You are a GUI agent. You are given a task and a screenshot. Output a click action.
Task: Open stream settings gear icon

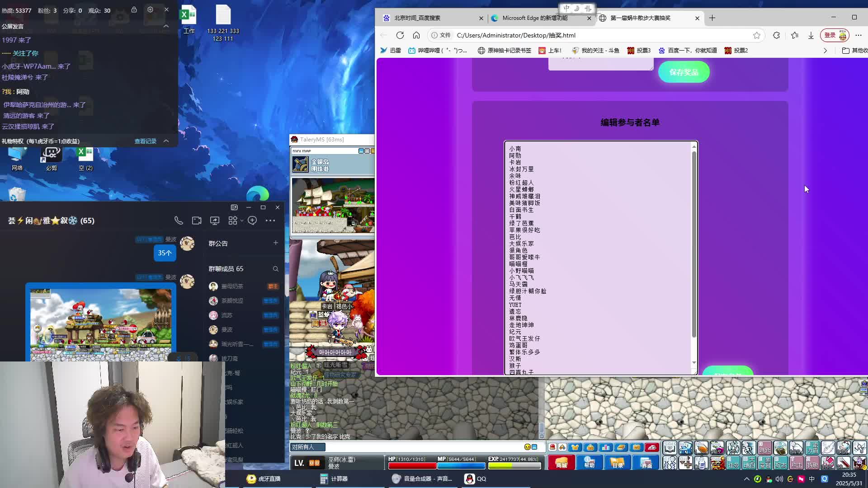point(150,9)
